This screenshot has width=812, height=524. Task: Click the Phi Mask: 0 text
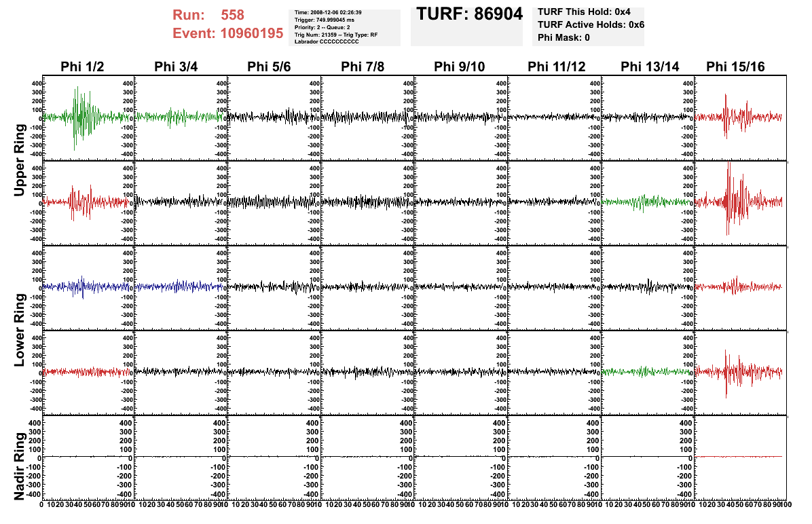point(564,37)
